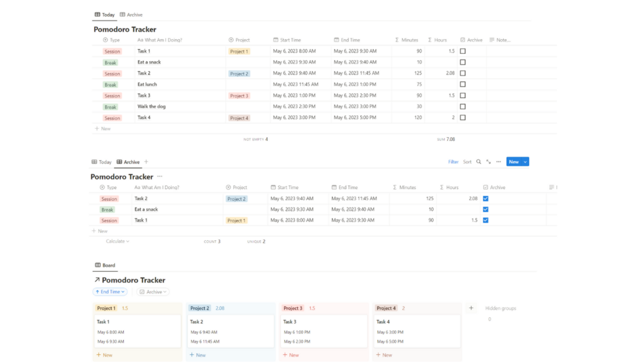Click the Start Time column header in top table
The height and width of the screenshot is (362, 644).
pyautogui.click(x=287, y=40)
